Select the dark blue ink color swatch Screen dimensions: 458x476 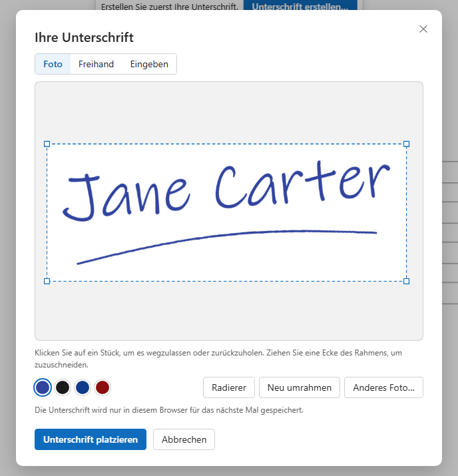[83, 387]
